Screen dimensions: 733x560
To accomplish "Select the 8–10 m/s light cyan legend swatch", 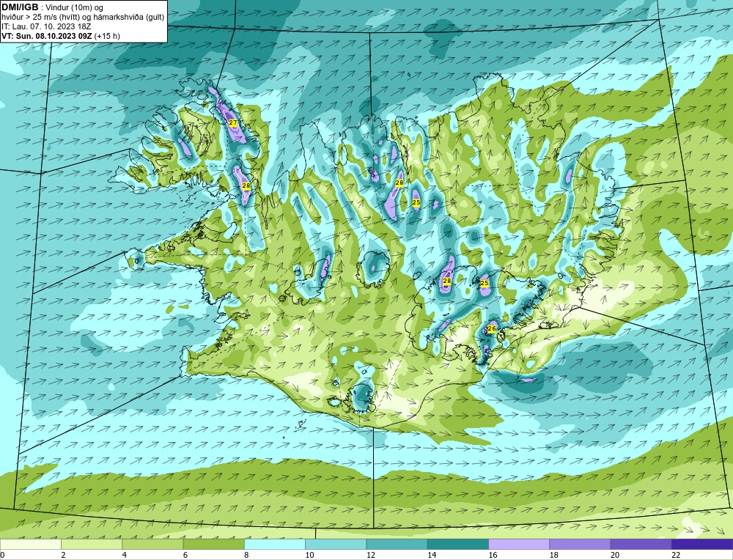I will click(275, 544).
